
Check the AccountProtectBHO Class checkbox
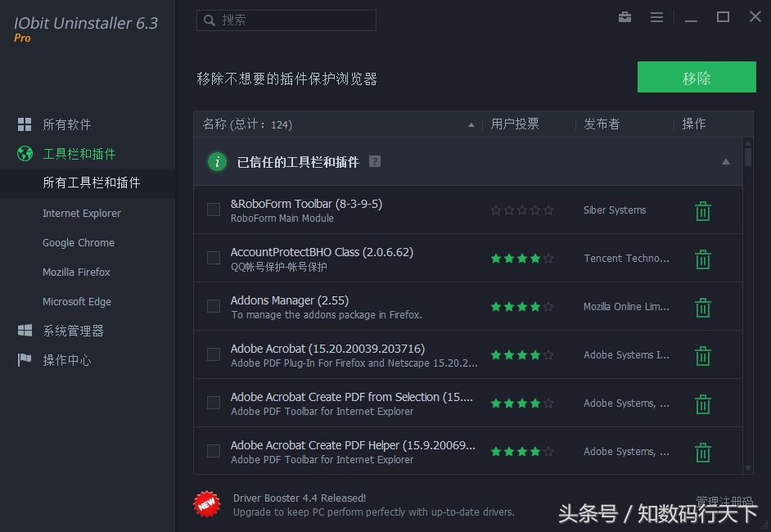point(214,258)
